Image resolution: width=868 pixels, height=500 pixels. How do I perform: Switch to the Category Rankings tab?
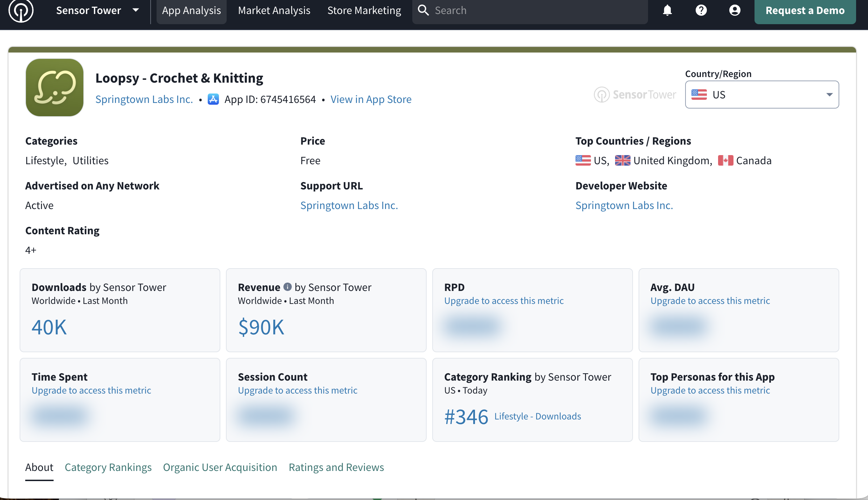(108, 467)
